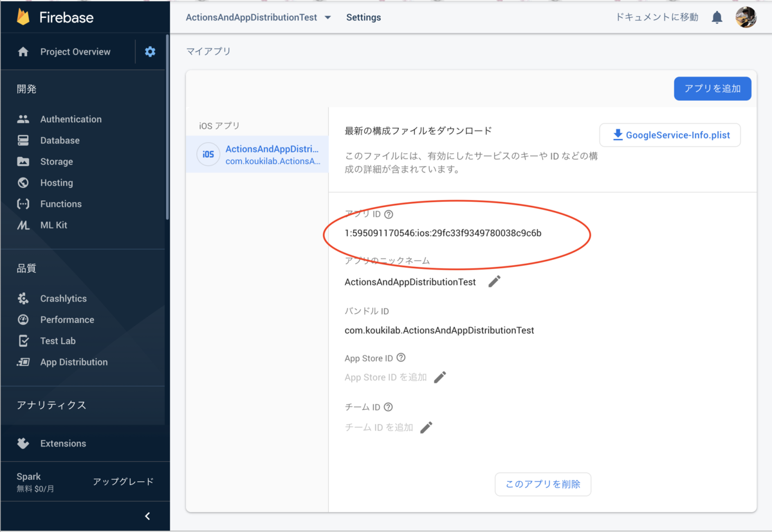Click the Performance gauge icon
Screen dimensions: 772x532
pos(23,320)
